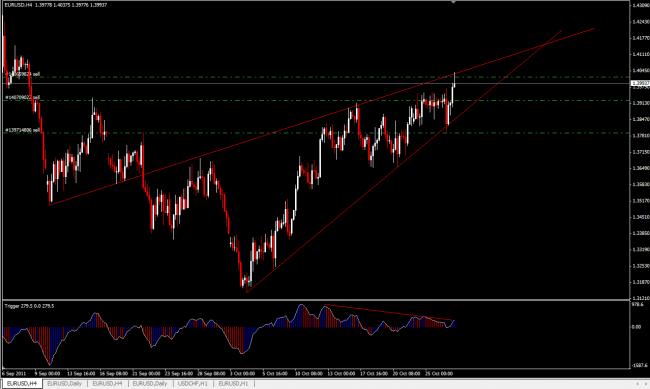The image size is (650, 389).
Task: Select the #140709022 sell order label
Action: (x=22, y=97)
